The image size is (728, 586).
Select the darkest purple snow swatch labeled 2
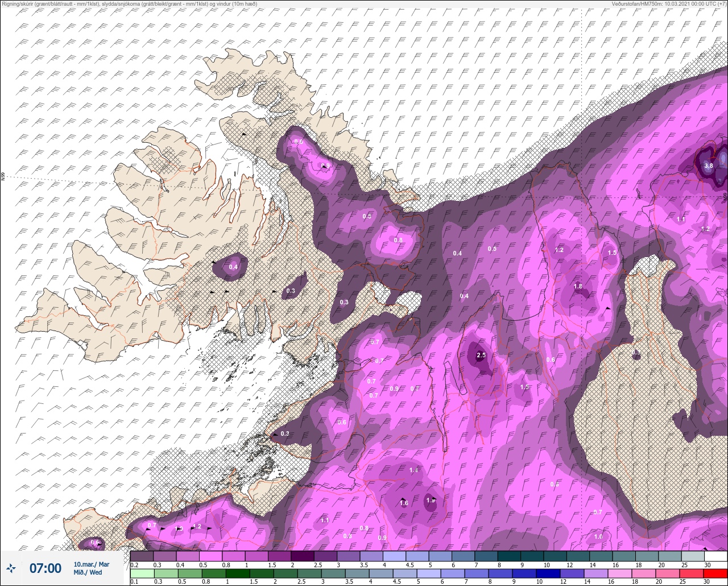coord(303,556)
